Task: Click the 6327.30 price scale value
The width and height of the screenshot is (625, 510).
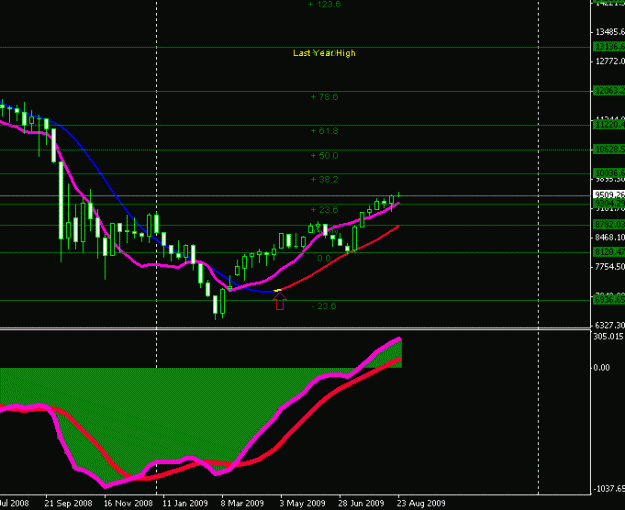Action: tap(610, 325)
